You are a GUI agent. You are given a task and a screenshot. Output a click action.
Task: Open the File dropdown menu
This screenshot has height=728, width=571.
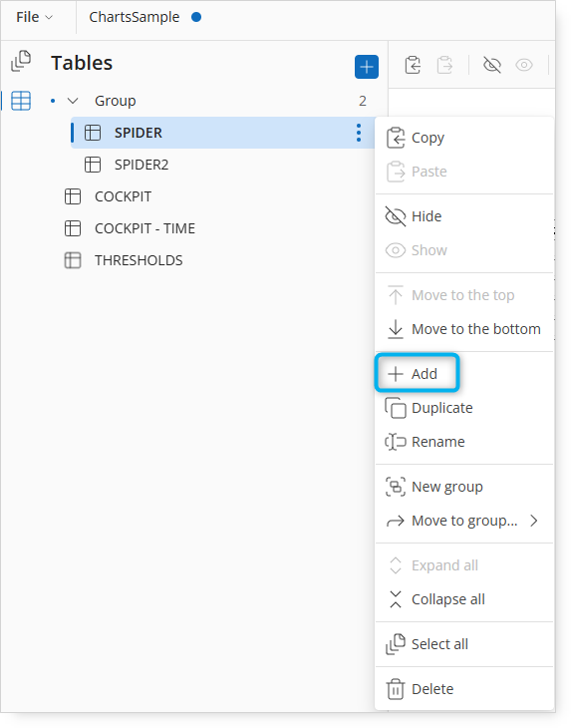point(34,17)
